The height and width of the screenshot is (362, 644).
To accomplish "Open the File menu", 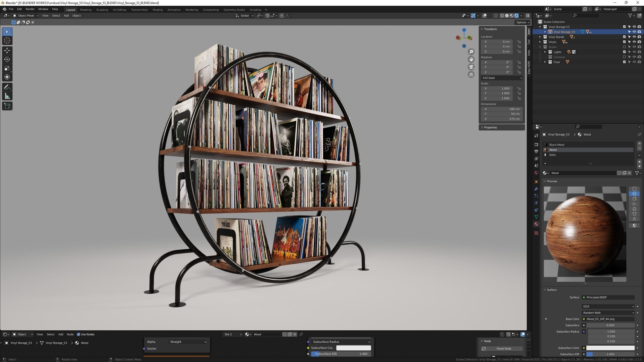I will pyautogui.click(x=11, y=9).
